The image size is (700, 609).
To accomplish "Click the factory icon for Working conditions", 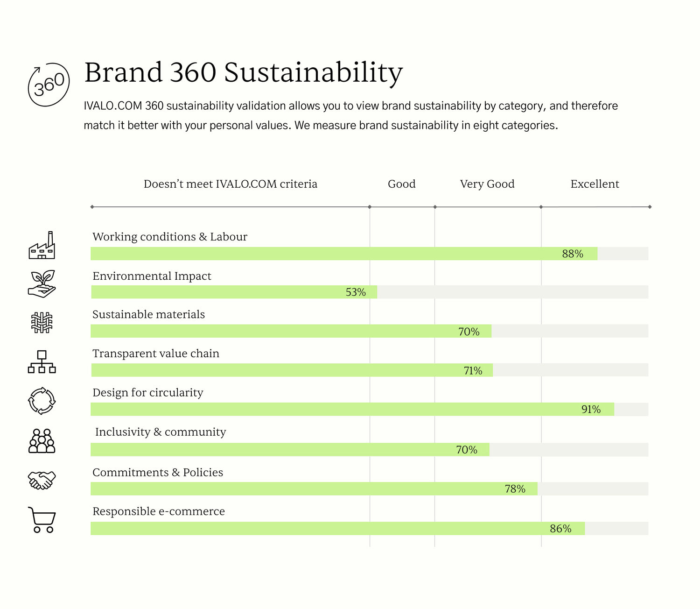I will coord(42,246).
